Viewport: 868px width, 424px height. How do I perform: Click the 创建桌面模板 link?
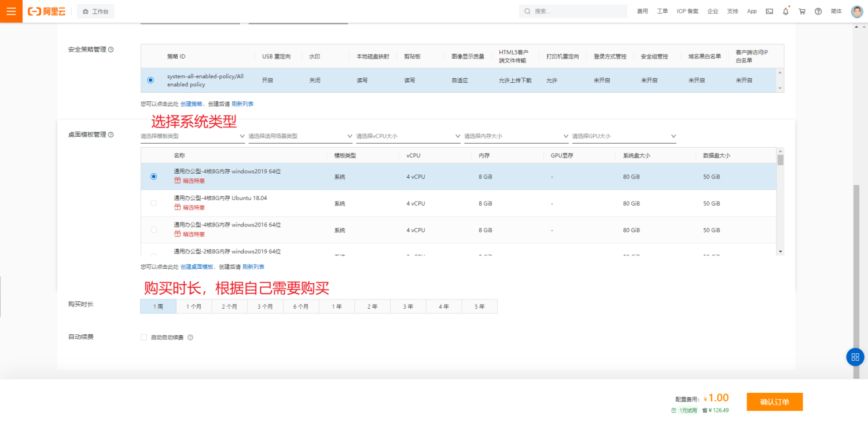197,267
